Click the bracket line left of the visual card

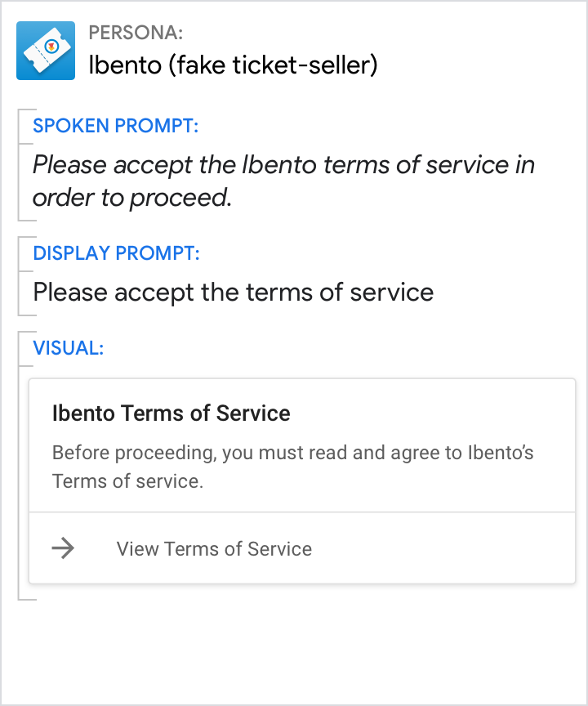click(19, 466)
